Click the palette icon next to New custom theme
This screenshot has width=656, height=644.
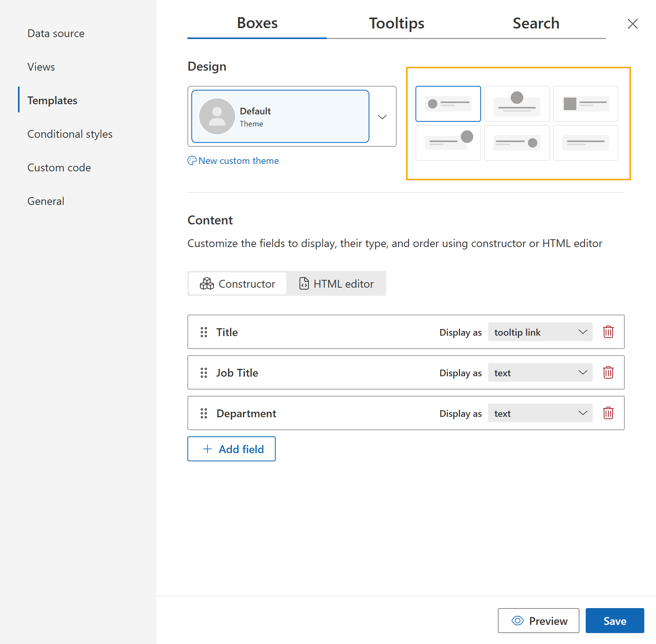point(192,160)
